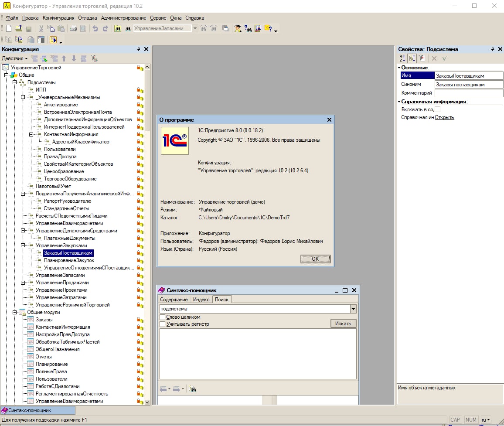Click the Синоним field in properties

[469, 85]
